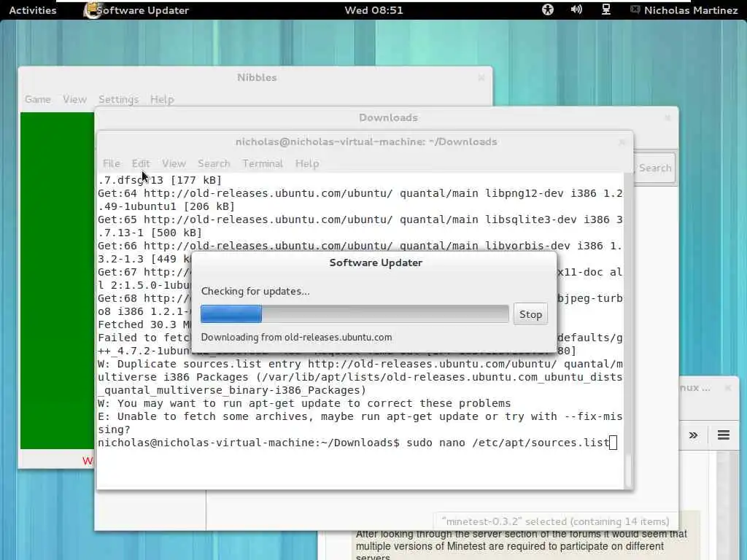Image resolution: width=747 pixels, height=560 pixels.
Task: Click the "Checking for updates..." label
Action: coord(255,291)
